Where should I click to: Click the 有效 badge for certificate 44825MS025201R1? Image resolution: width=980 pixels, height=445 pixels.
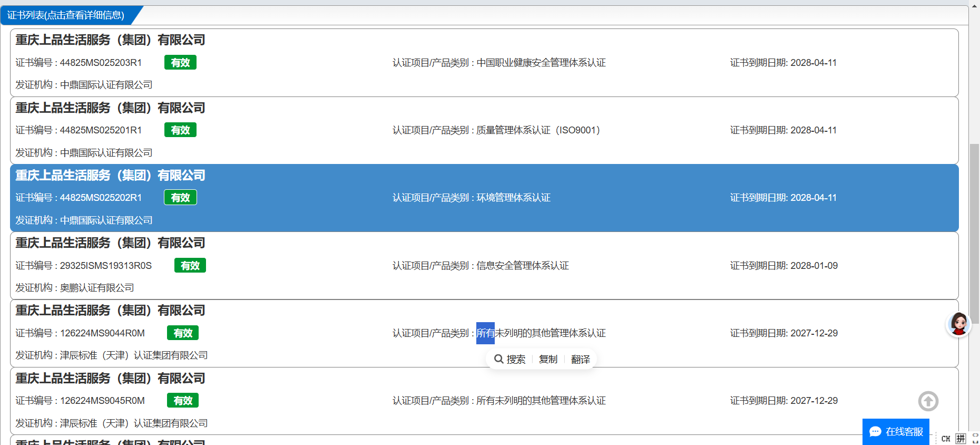click(x=180, y=130)
